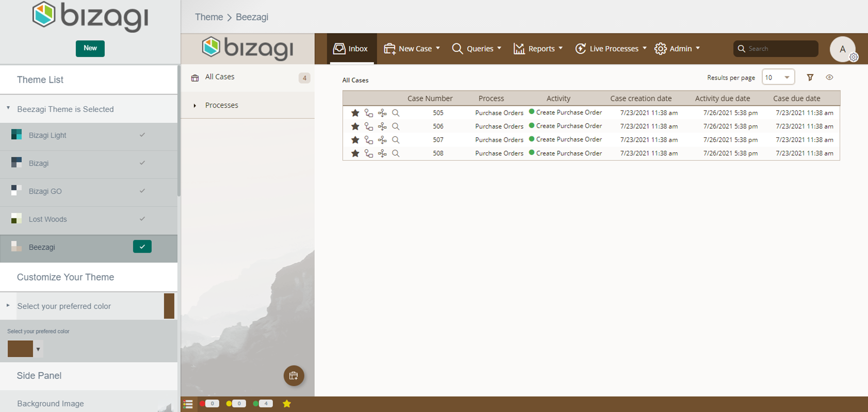The image size is (868, 412).
Task: Open the New Case dropdown menu
Action: click(412, 49)
